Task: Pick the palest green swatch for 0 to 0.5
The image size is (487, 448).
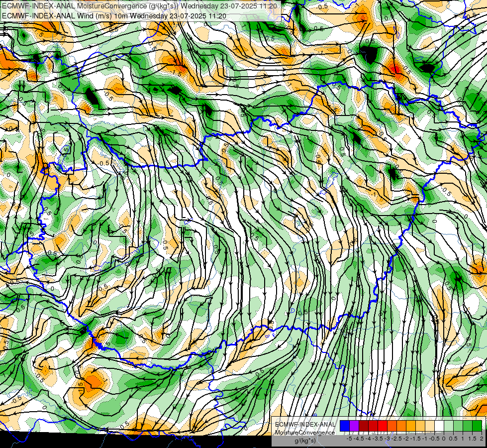Action: coord(449,426)
